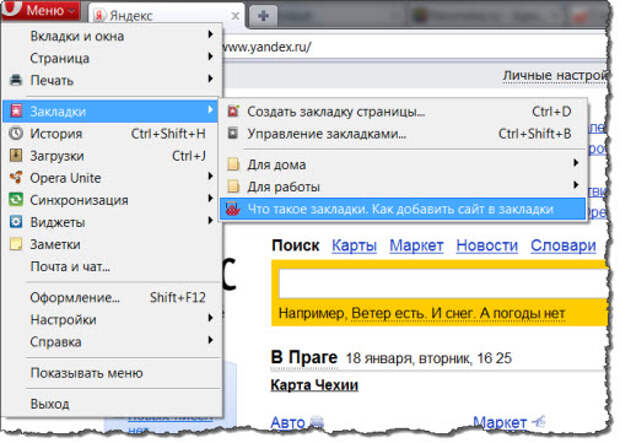Click the Widgets icon

(x=16, y=222)
